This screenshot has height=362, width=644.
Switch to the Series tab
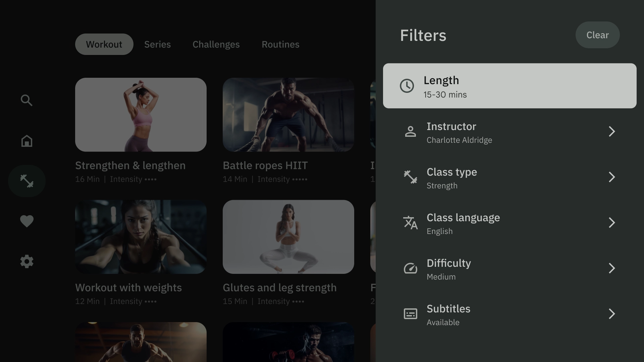tap(157, 44)
